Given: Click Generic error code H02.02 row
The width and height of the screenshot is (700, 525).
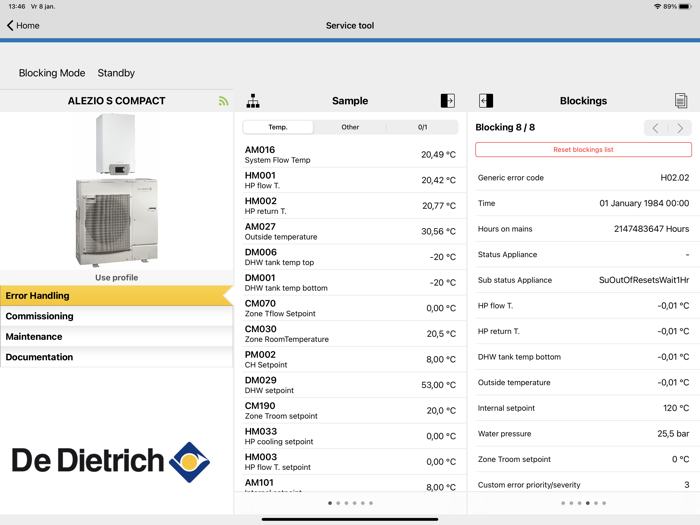Looking at the screenshot, I should coord(583,178).
